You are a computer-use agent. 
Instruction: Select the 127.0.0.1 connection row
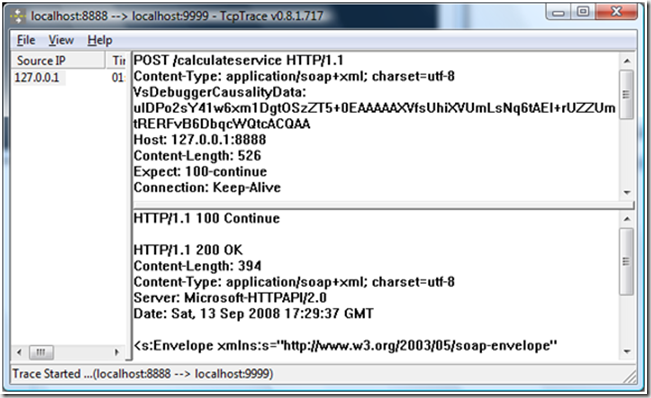pyautogui.click(x=69, y=78)
